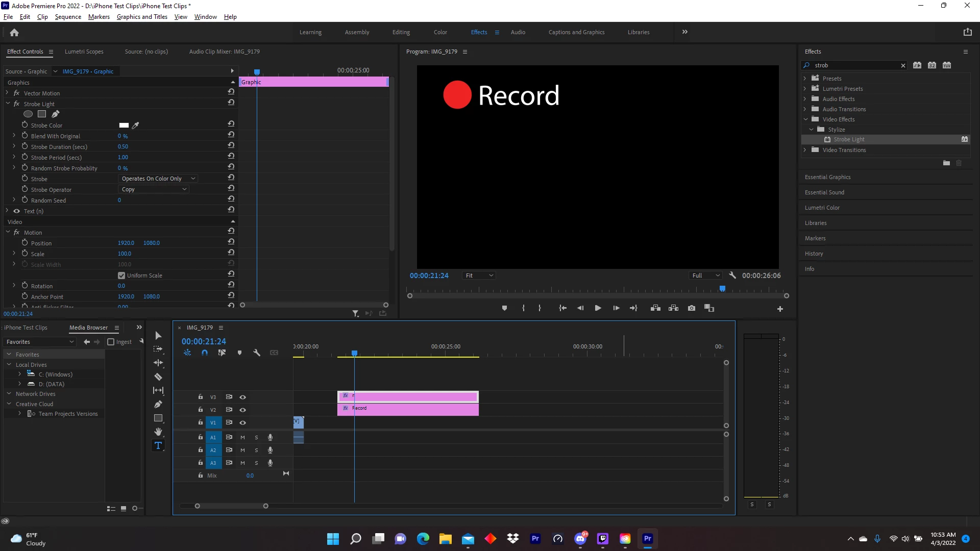
Task: Open the Fit zoom level dropdown
Action: [479, 275]
